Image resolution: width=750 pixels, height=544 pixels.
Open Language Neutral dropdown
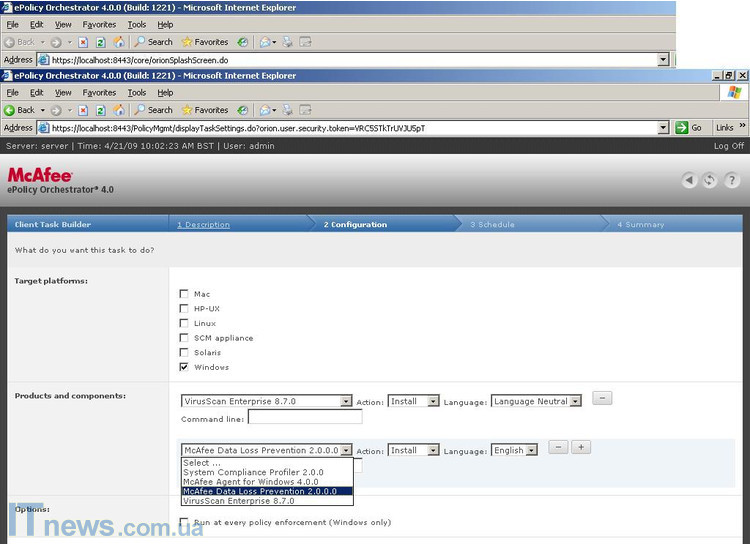[536, 401]
